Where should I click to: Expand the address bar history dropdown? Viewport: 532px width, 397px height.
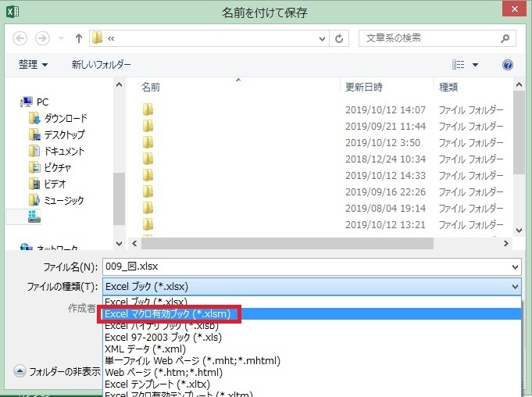click(323, 38)
